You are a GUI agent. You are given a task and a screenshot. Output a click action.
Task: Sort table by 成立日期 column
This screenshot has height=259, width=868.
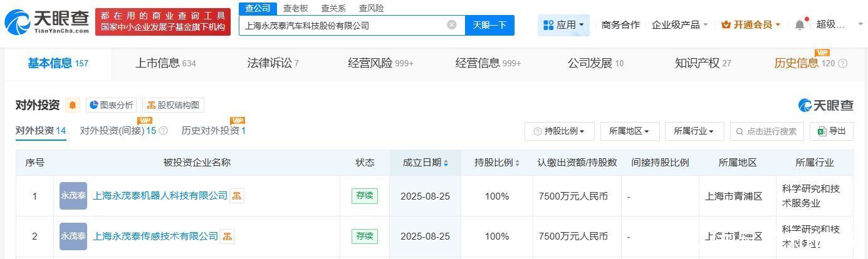coord(425,163)
